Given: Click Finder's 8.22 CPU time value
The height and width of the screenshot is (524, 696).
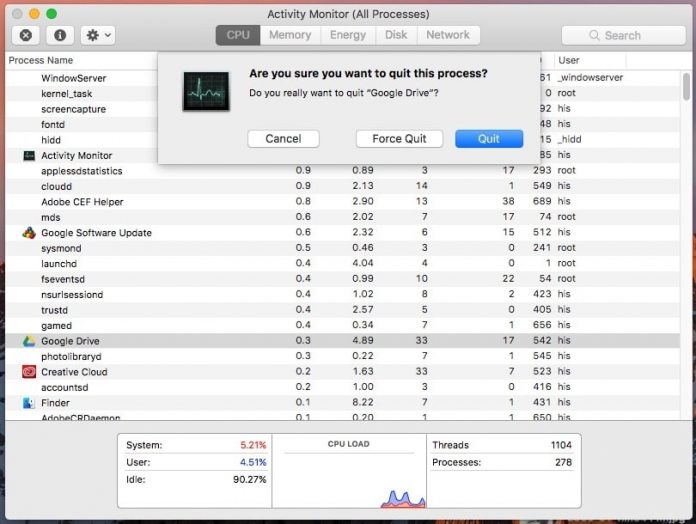Looking at the screenshot, I should pos(363,402).
